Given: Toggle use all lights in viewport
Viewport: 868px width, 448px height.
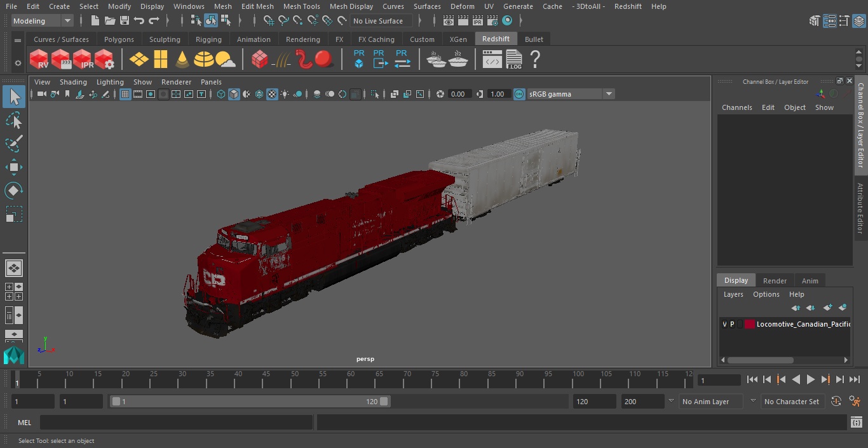Looking at the screenshot, I should pyautogui.click(x=285, y=94).
